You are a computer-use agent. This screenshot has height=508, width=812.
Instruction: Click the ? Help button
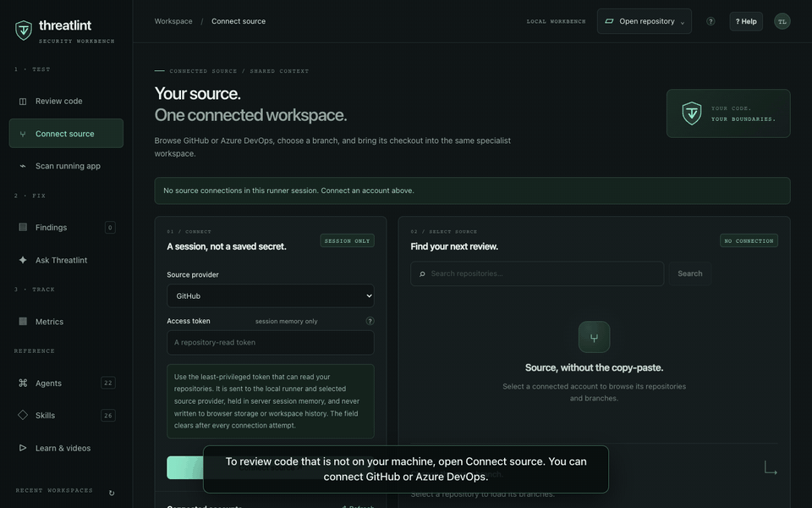746,21
